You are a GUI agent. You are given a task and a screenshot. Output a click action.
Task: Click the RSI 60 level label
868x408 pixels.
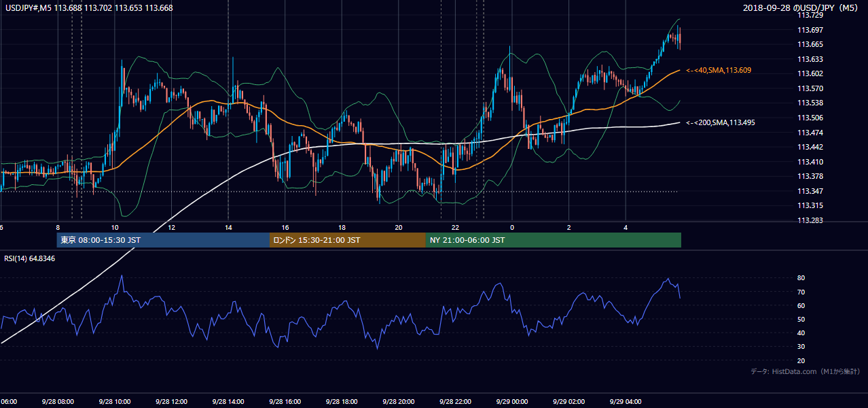pos(801,305)
